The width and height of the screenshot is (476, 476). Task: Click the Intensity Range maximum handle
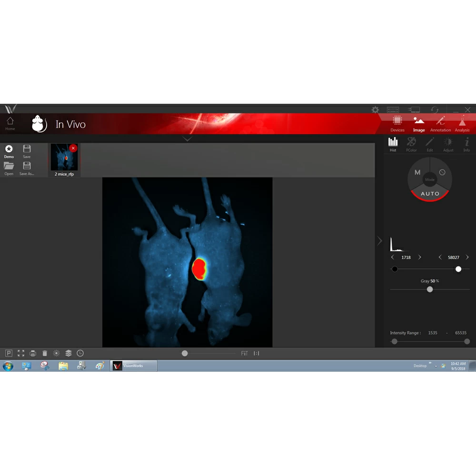[x=467, y=341]
